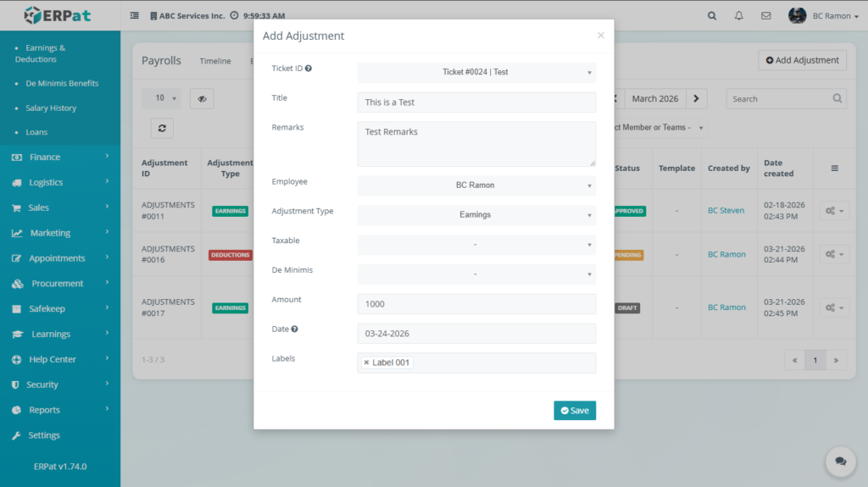Screen dimensions: 868x487
Task: Open the chat bubble icon
Action: (840, 462)
